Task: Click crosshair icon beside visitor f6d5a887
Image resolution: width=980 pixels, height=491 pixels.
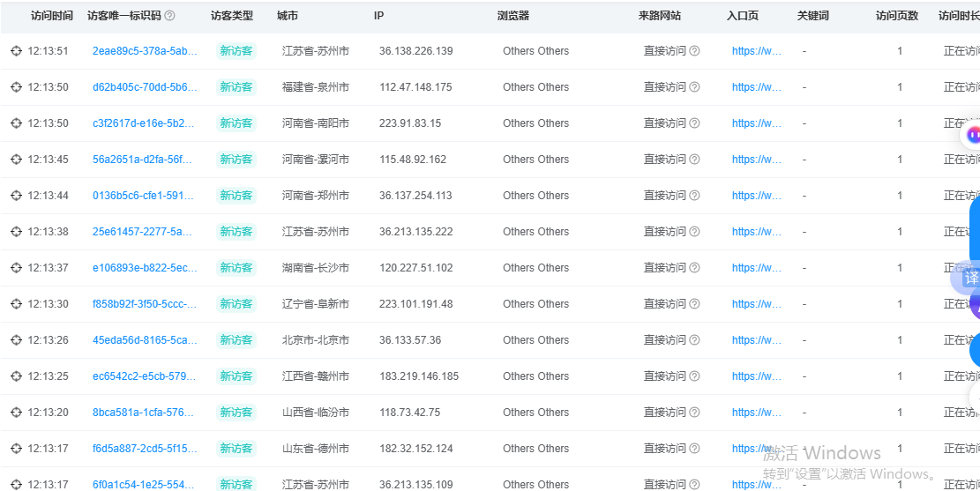Action: [16, 449]
